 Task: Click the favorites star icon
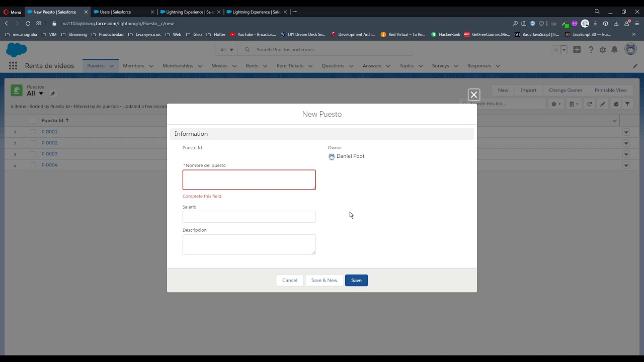coord(556,50)
